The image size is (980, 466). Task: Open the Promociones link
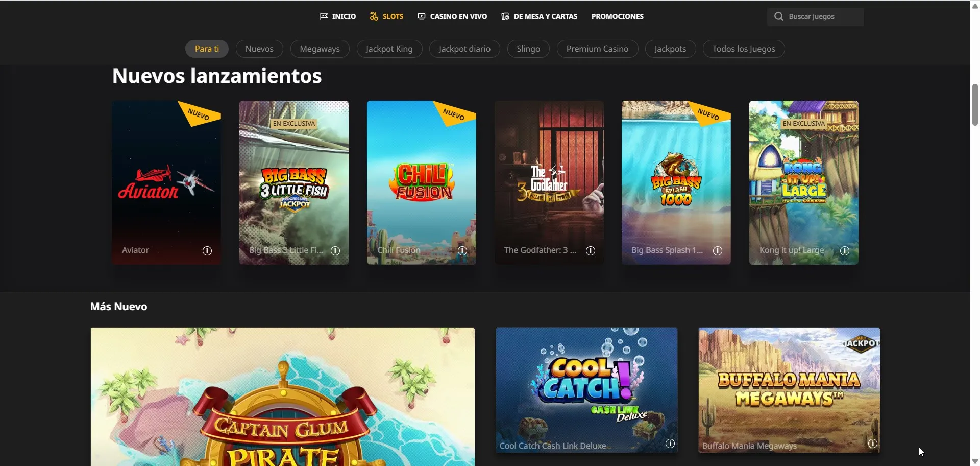pyautogui.click(x=617, y=16)
